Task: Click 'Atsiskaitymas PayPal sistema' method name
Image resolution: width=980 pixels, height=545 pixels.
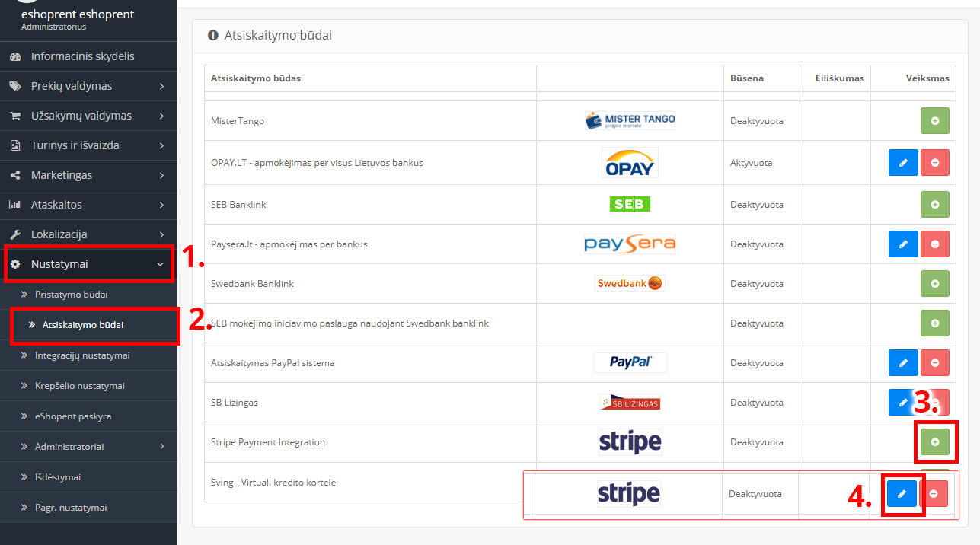Action: pyautogui.click(x=272, y=362)
